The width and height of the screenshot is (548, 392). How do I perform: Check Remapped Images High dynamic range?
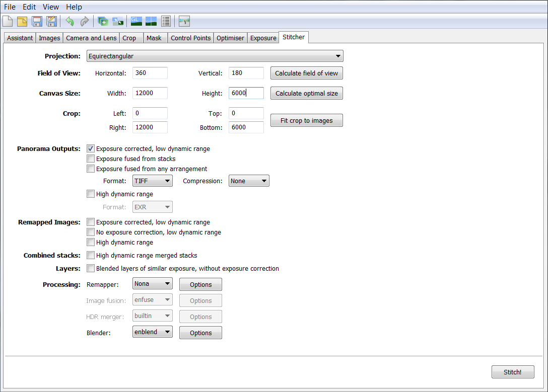tap(91, 242)
